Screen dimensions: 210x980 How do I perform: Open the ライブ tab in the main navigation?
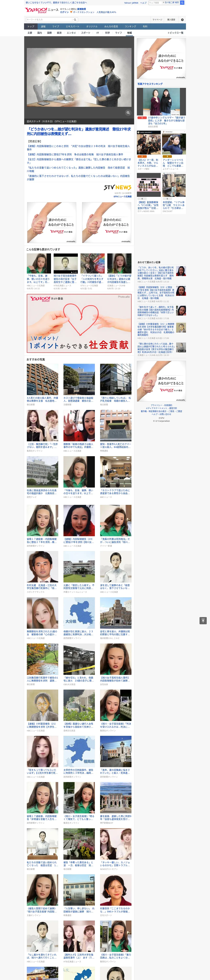(x=56, y=27)
